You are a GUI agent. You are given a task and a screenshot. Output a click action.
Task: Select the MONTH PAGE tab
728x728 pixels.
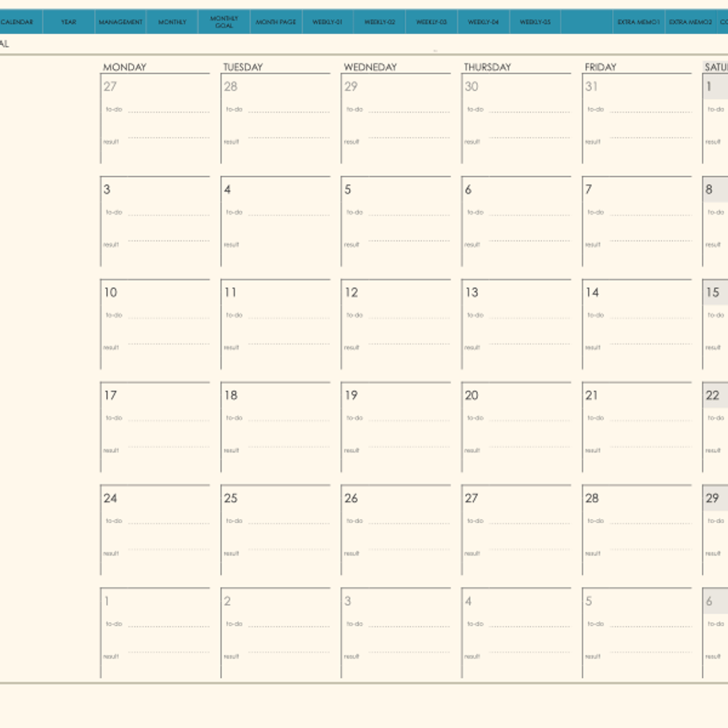(276, 22)
